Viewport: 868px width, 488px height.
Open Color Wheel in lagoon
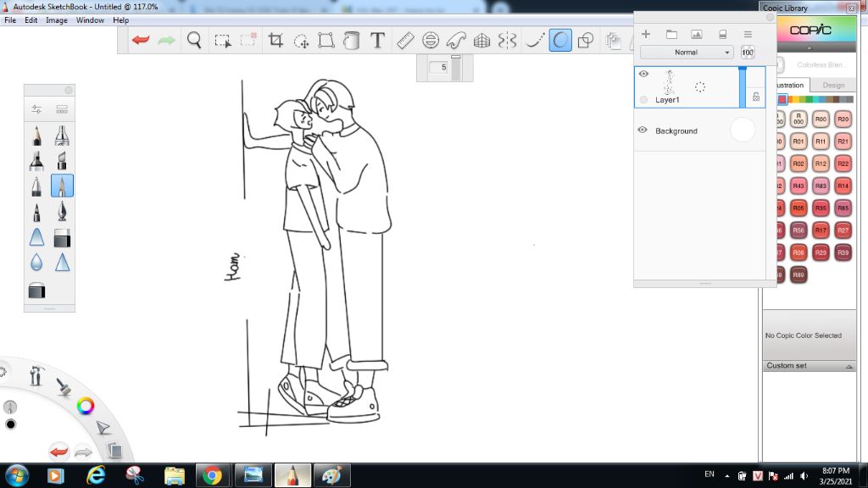tap(86, 406)
